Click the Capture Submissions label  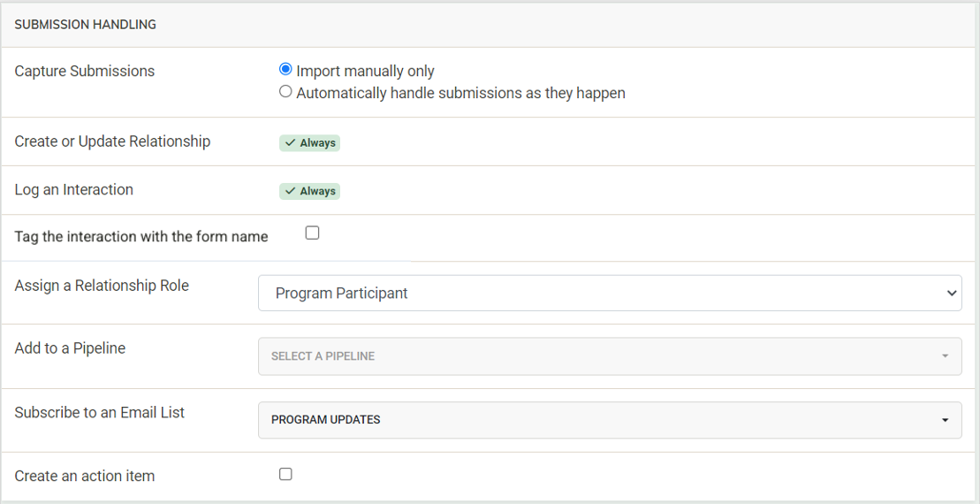85,71
